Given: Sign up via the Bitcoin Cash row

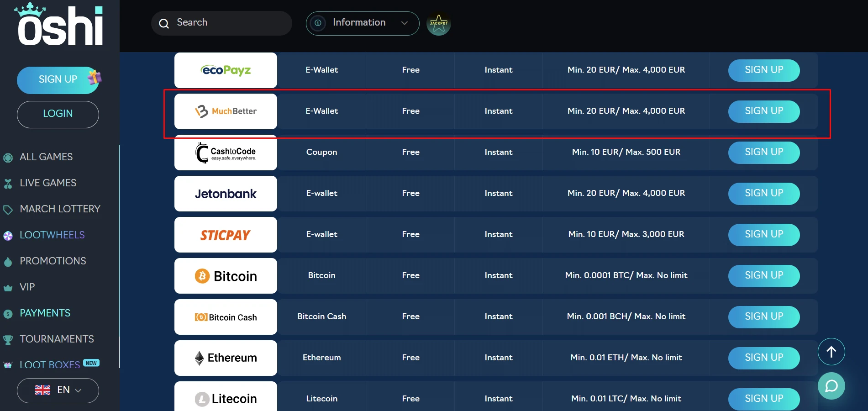Looking at the screenshot, I should pyautogui.click(x=764, y=317).
